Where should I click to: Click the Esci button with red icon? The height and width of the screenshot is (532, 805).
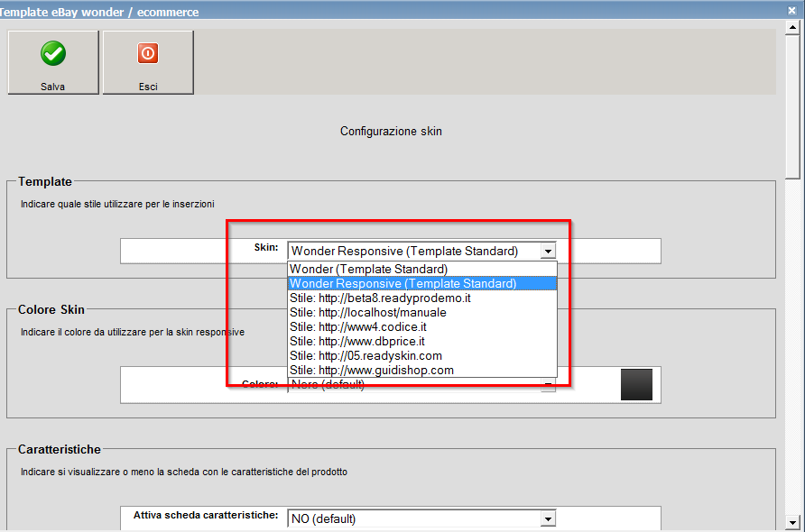(x=148, y=62)
